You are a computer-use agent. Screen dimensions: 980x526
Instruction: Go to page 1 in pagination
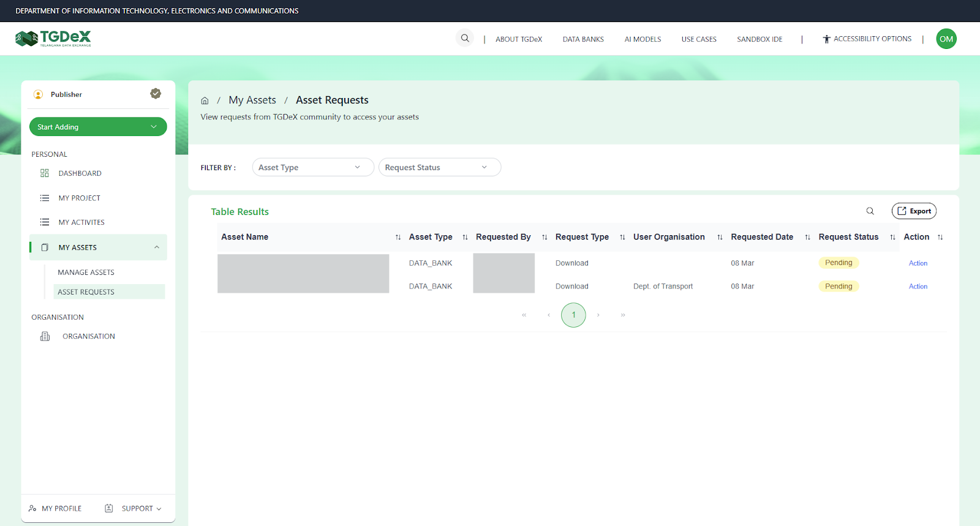pyautogui.click(x=573, y=315)
